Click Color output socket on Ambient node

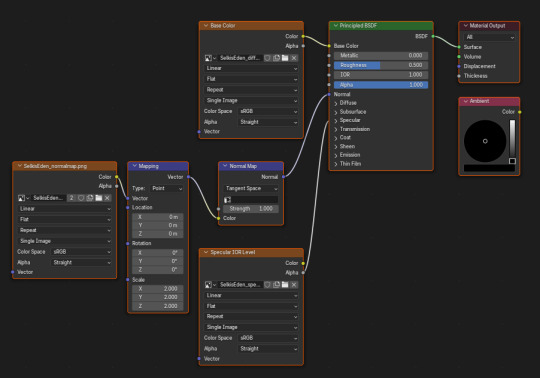[x=519, y=112]
